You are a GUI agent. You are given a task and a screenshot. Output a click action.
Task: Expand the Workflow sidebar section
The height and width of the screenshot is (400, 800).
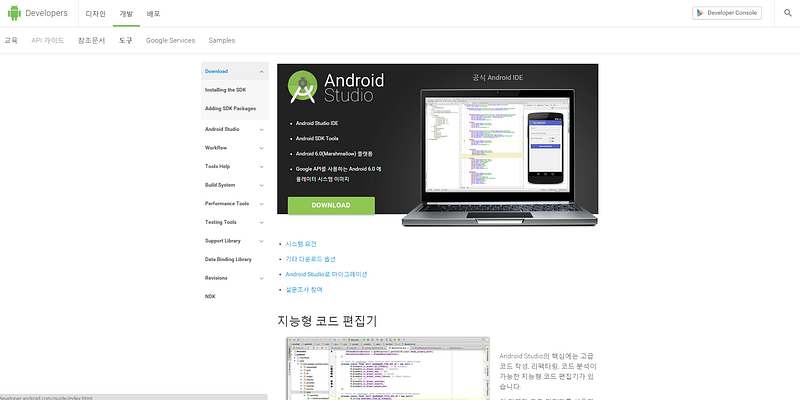(261, 148)
